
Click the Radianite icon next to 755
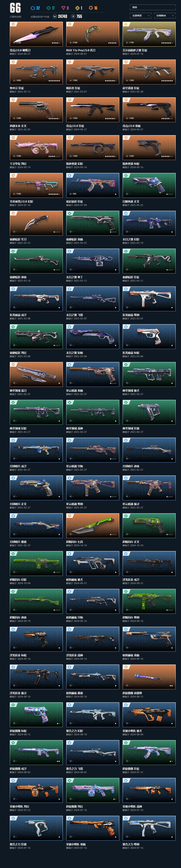tap(73, 16)
